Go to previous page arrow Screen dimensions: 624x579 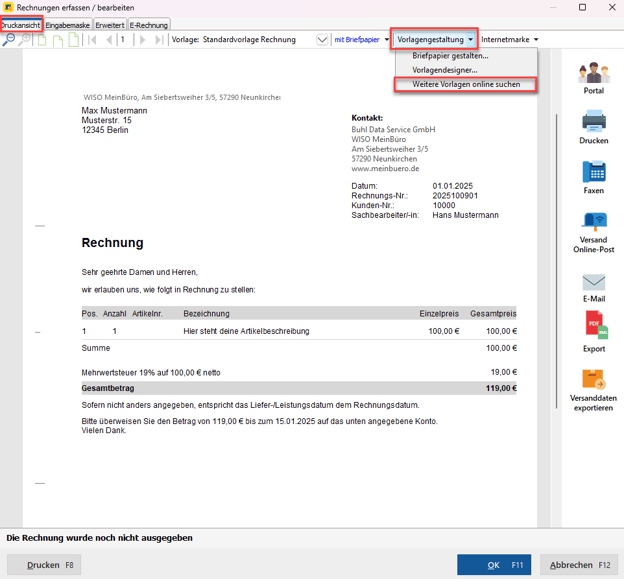tap(109, 40)
